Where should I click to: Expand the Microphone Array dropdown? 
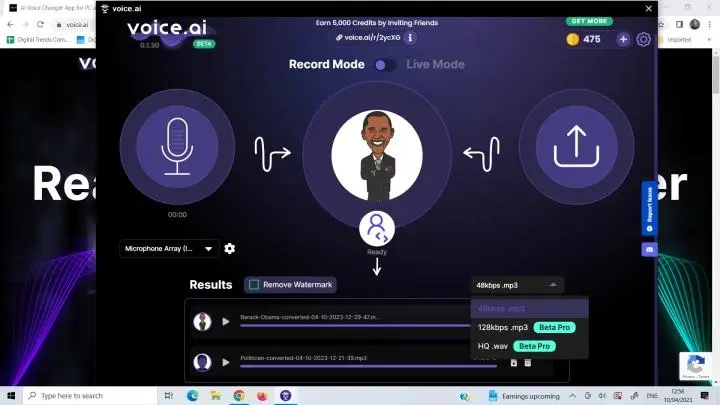point(169,248)
